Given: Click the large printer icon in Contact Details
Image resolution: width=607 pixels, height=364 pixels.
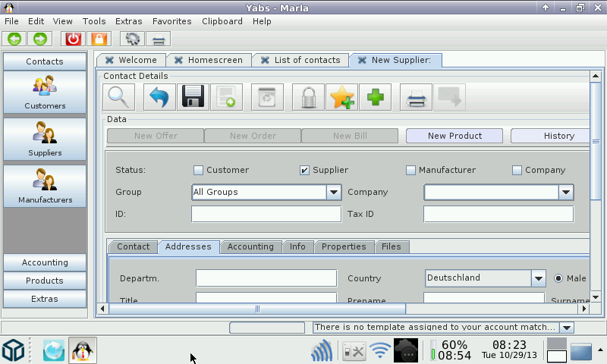Looking at the screenshot, I should [416, 97].
